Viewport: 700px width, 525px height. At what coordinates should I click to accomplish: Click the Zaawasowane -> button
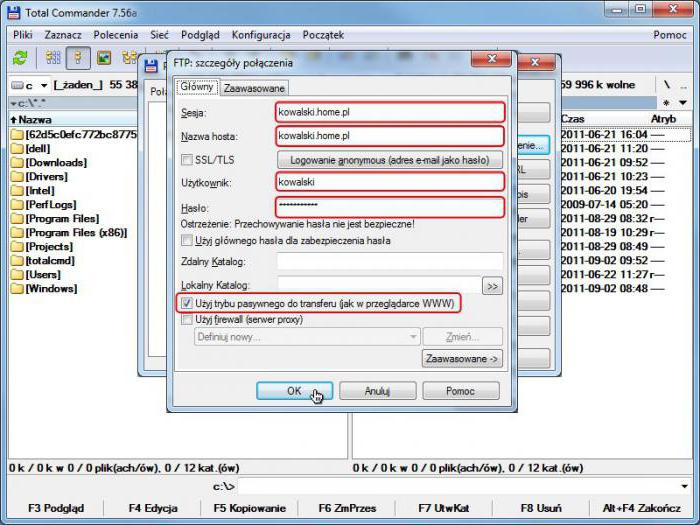click(462, 358)
